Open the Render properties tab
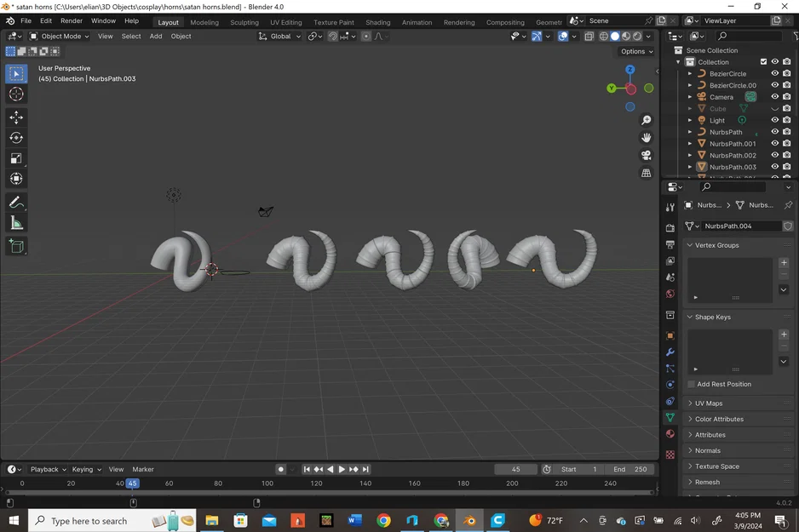The width and height of the screenshot is (799, 532). point(670,227)
